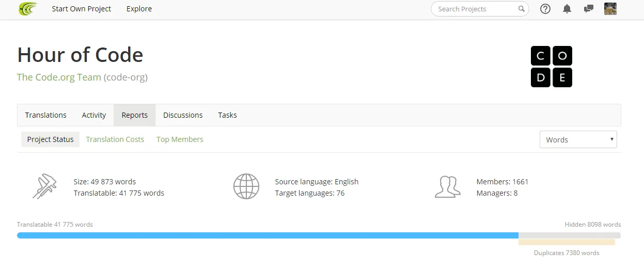Image resolution: width=644 pixels, height=270 pixels.
Task: Click the grey hidden words bar segment
Action: pos(570,235)
